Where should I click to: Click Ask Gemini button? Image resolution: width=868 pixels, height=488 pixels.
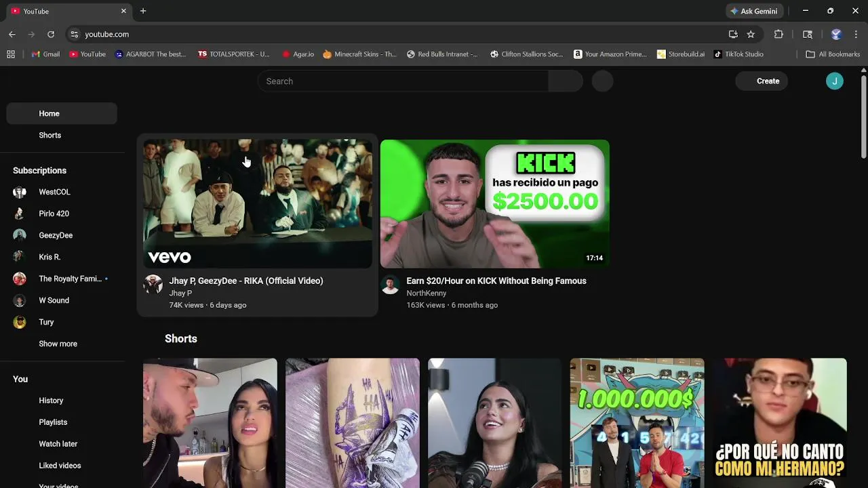[x=753, y=11]
